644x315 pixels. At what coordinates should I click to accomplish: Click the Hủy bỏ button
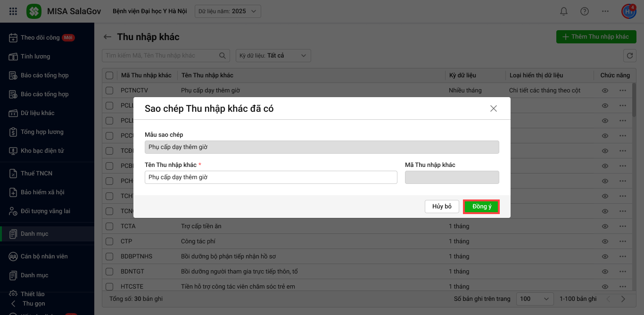tap(442, 207)
